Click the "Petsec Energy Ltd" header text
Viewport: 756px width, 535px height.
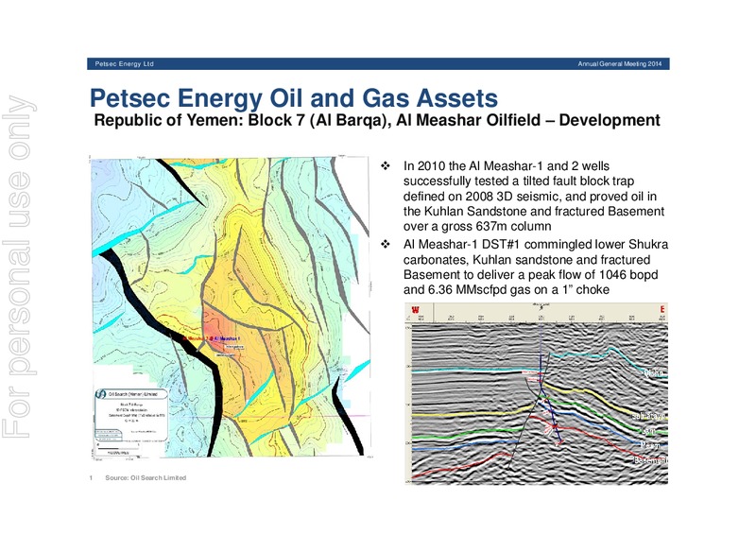click(x=124, y=63)
